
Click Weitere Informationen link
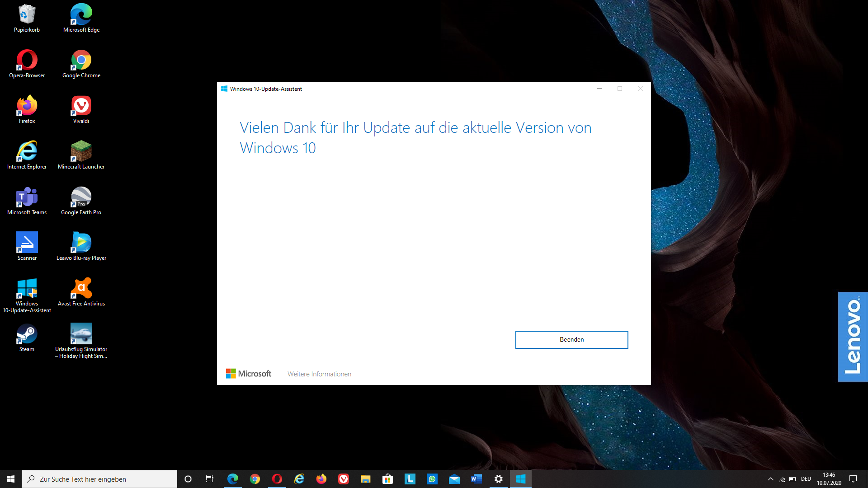[x=319, y=374]
